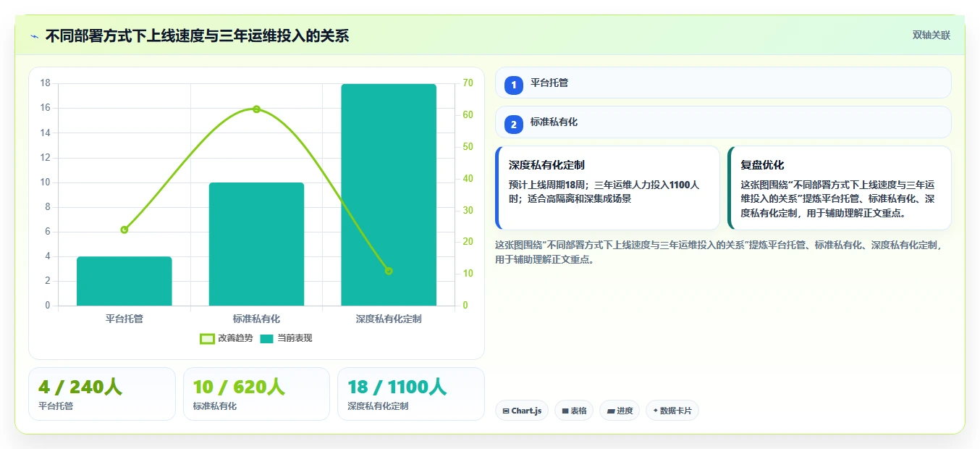Click the x-axis label 深度私有化定制
The height and width of the screenshot is (449, 980).
pyautogui.click(x=389, y=319)
